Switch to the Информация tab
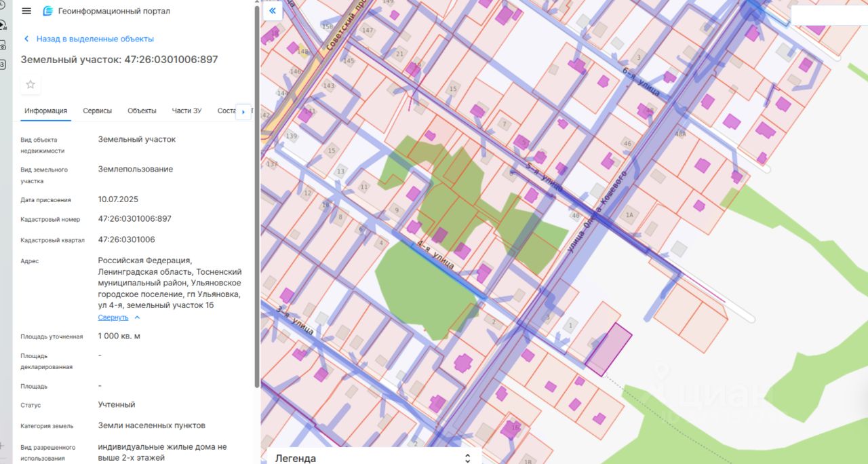 click(45, 111)
